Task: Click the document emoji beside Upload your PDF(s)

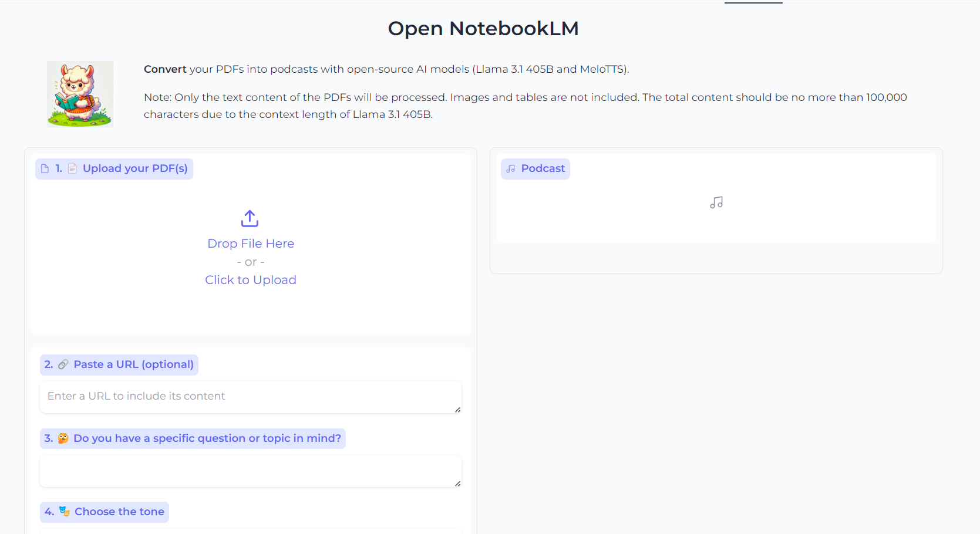Action: (x=72, y=169)
